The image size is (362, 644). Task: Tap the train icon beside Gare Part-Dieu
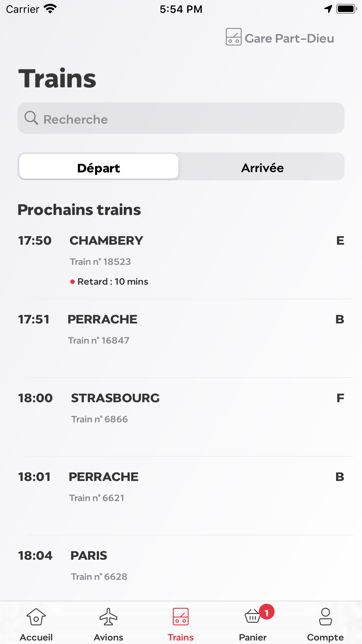click(x=233, y=37)
